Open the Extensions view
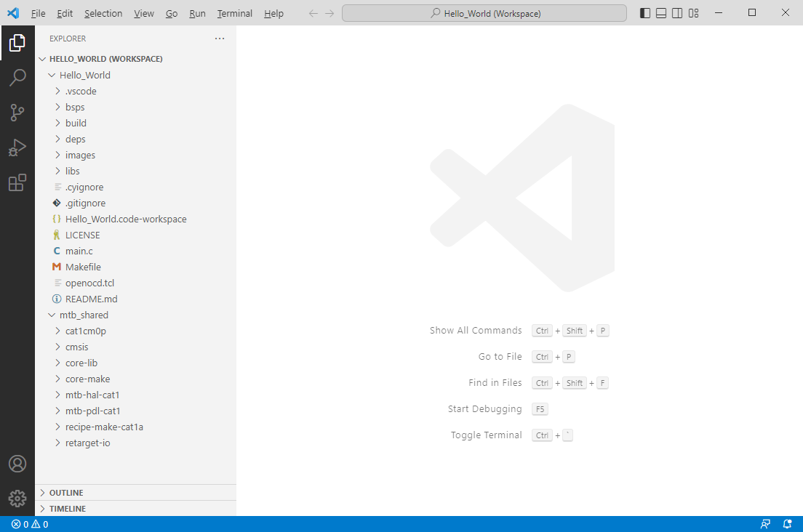Image resolution: width=803 pixels, height=532 pixels. coord(17,182)
